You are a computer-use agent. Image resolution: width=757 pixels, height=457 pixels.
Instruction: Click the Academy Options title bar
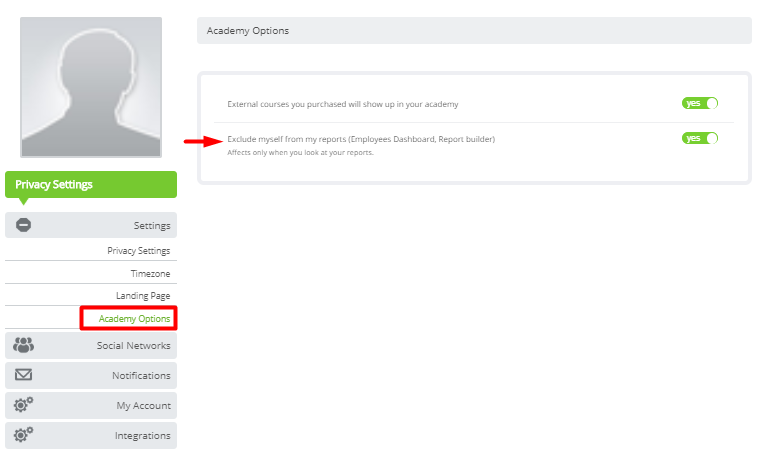click(474, 30)
